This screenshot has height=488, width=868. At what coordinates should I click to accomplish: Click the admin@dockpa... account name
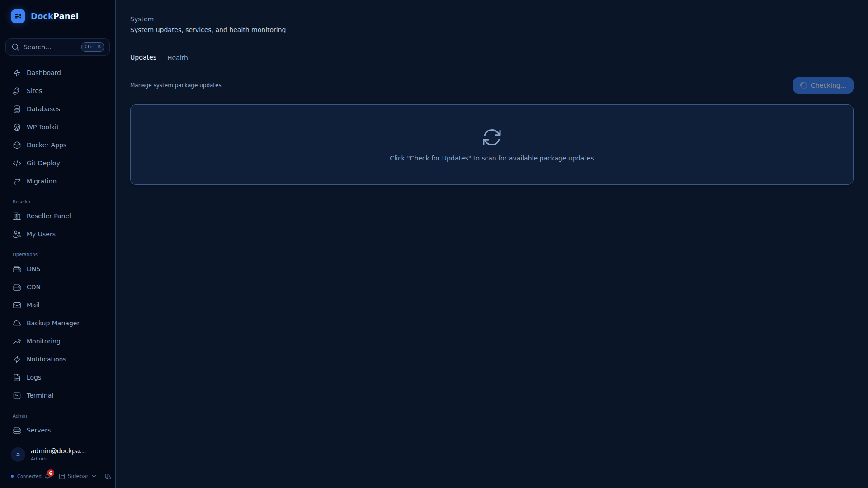tap(58, 451)
